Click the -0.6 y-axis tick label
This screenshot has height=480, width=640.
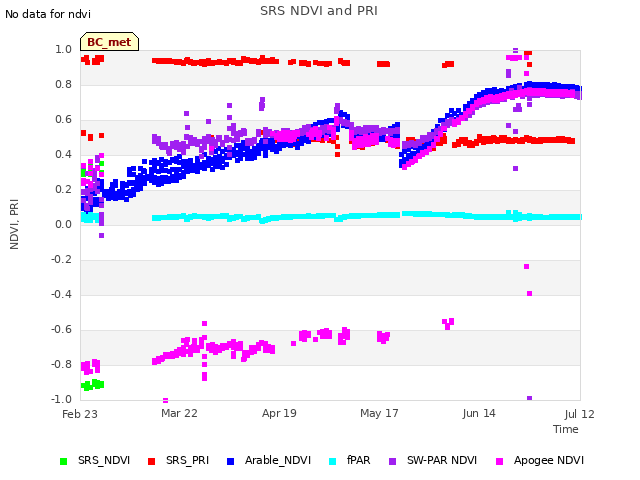(61, 329)
